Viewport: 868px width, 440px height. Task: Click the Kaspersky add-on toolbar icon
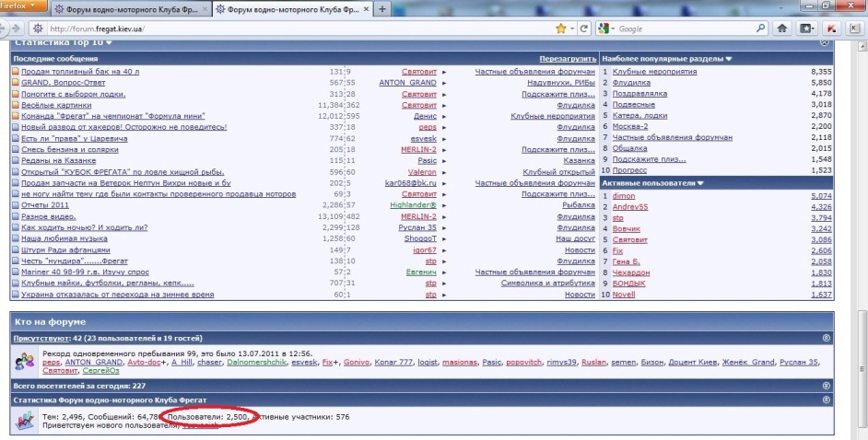coord(831,29)
